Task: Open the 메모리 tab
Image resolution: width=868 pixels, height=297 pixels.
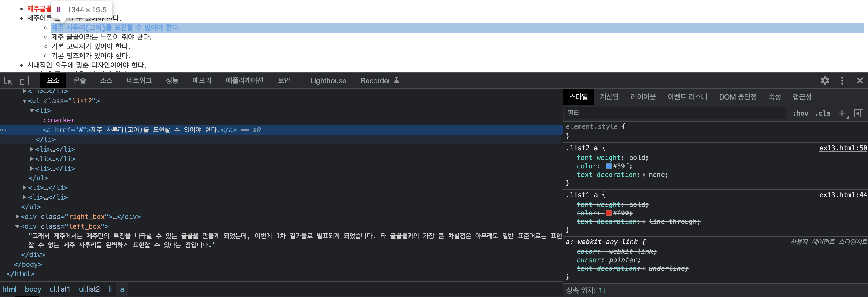Action: pyautogui.click(x=202, y=80)
